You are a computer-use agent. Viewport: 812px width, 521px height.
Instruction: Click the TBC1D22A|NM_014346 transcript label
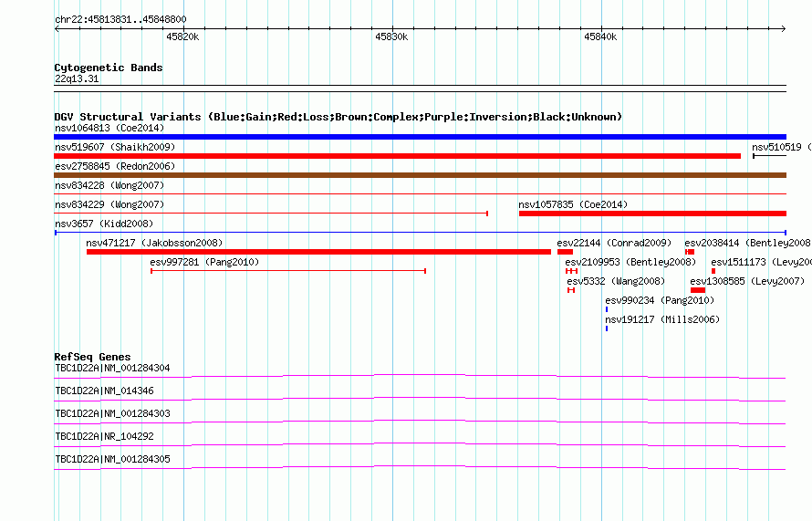[104, 391]
